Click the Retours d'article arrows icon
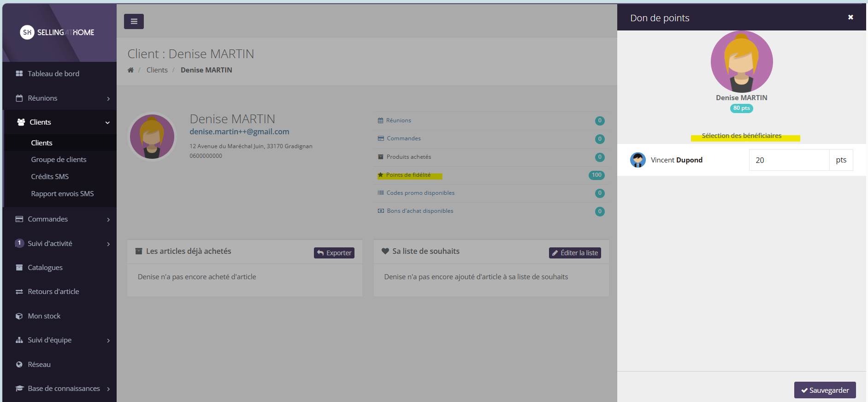Viewport: 868px width, 402px height. click(x=19, y=292)
